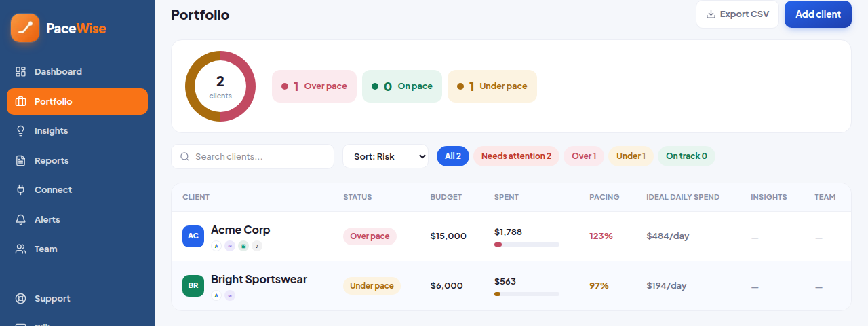Click Acme Corp's Google Ads platform icon

pos(216,246)
